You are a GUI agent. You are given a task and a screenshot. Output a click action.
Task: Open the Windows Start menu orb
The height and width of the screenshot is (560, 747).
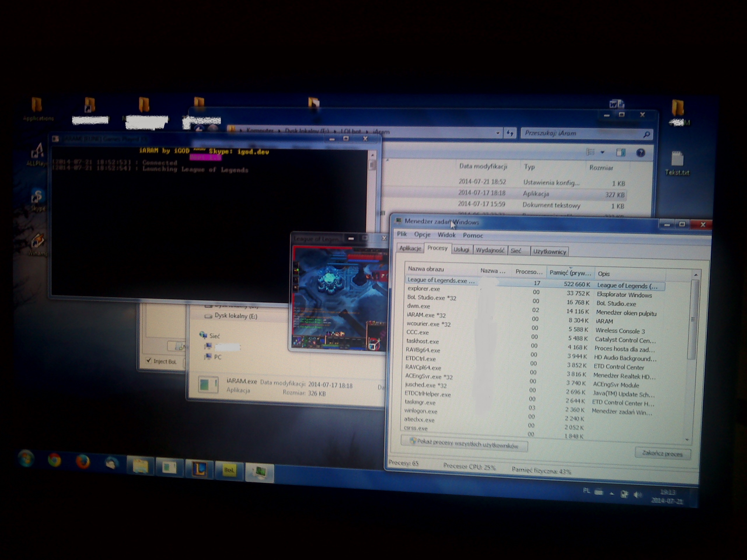pos(26,459)
